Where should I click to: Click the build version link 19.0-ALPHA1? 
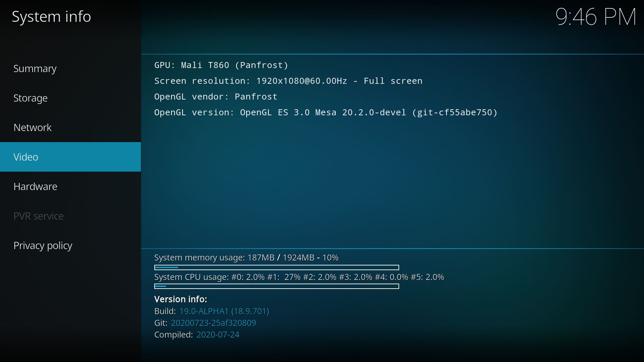224,311
